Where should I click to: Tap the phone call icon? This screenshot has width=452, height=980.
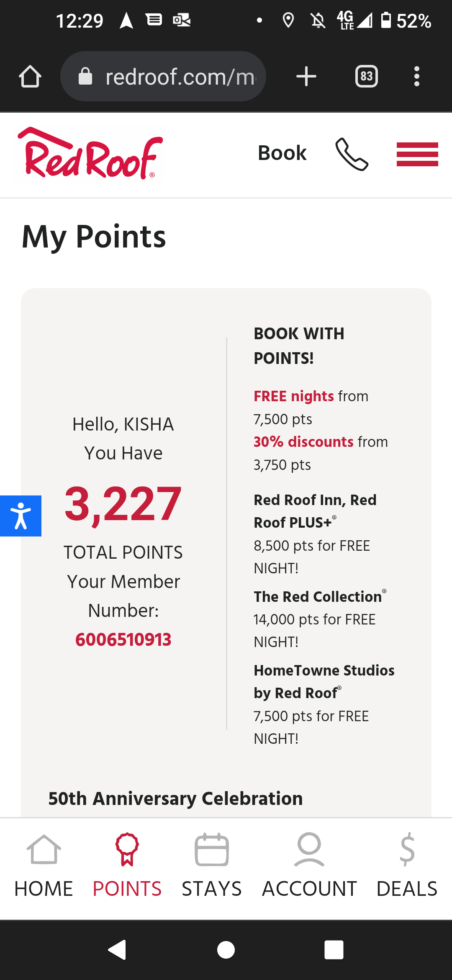pos(352,154)
